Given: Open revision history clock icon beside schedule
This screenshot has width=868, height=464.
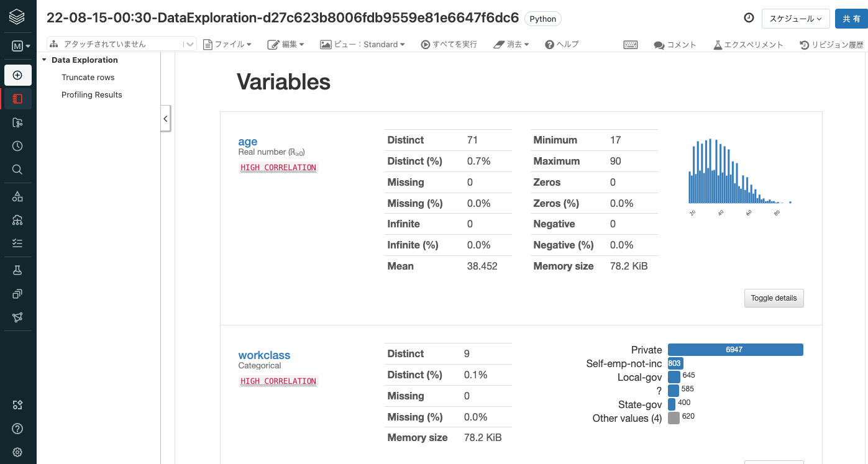Looking at the screenshot, I should coord(749,18).
